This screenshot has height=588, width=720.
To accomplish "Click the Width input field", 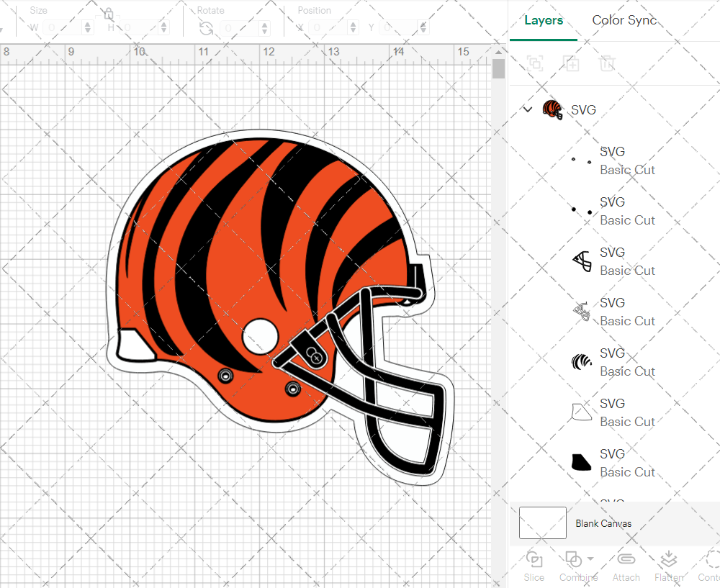I will [63, 27].
